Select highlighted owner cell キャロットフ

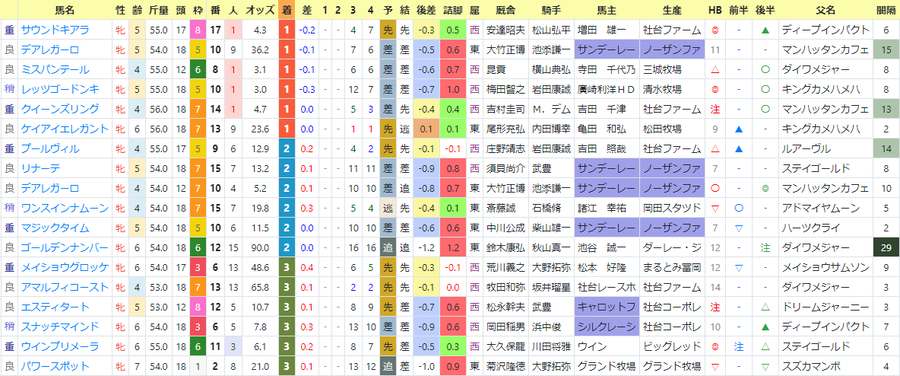[x=607, y=307]
